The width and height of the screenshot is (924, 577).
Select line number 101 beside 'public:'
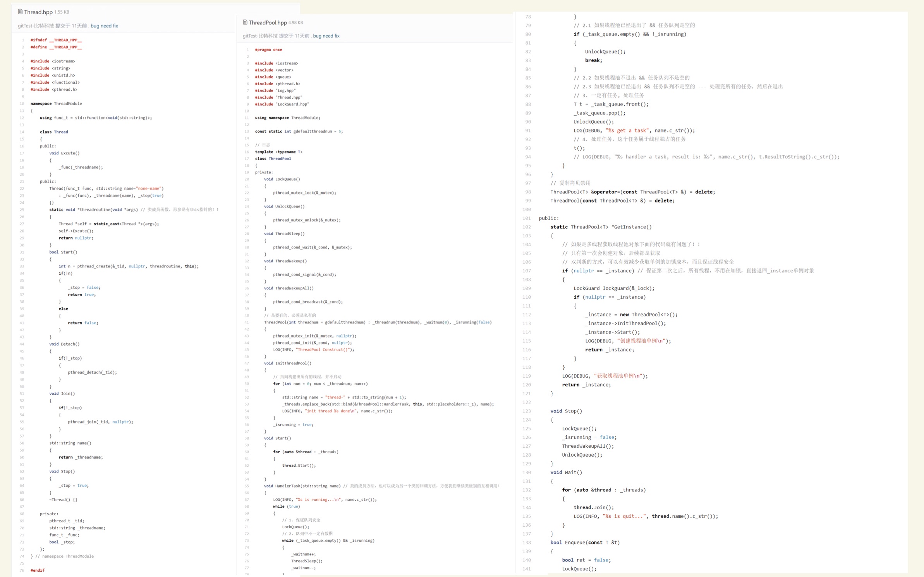tap(527, 218)
